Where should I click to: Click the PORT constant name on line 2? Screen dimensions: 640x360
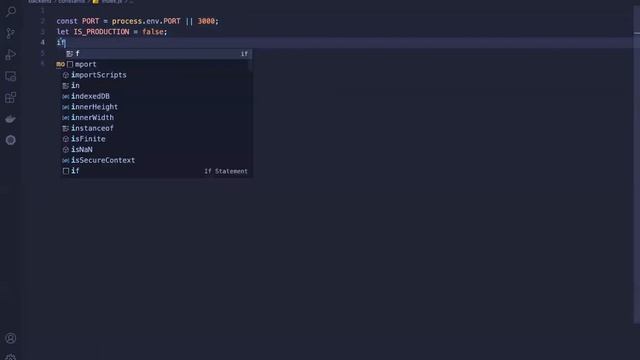pyautogui.click(x=90, y=21)
